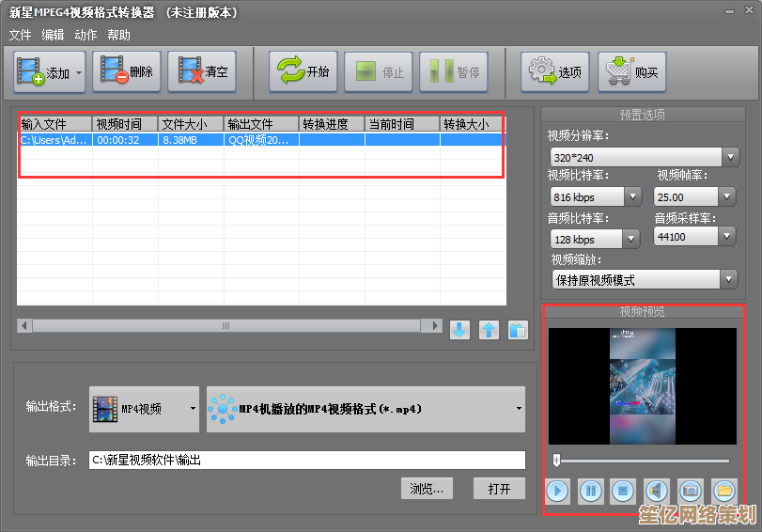Open the 文件 (File) menu
This screenshot has width=762, height=532.
(20, 35)
